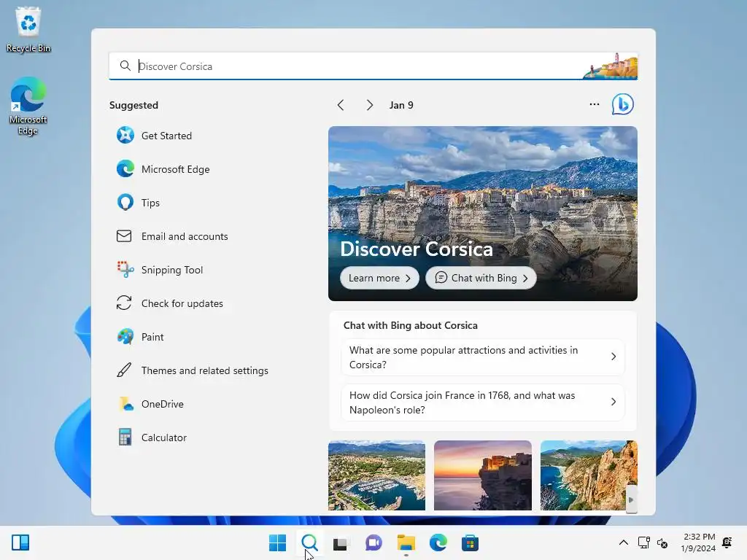The height and width of the screenshot is (560, 747).
Task: Open the Corsica join France 1768 question
Action: [483, 402]
